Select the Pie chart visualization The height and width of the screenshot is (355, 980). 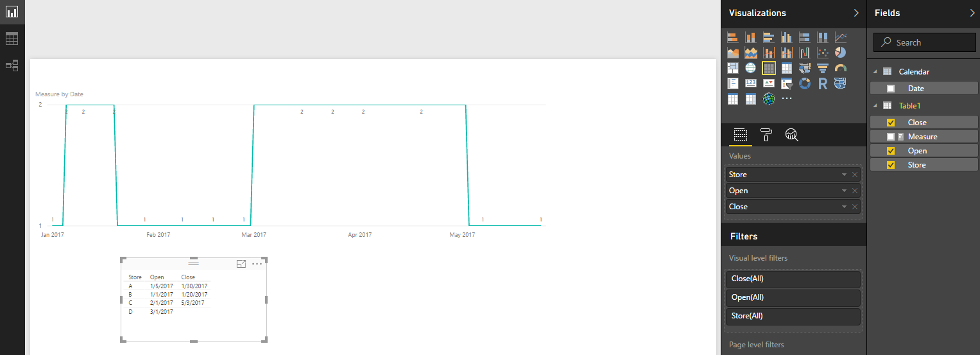(841, 53)
